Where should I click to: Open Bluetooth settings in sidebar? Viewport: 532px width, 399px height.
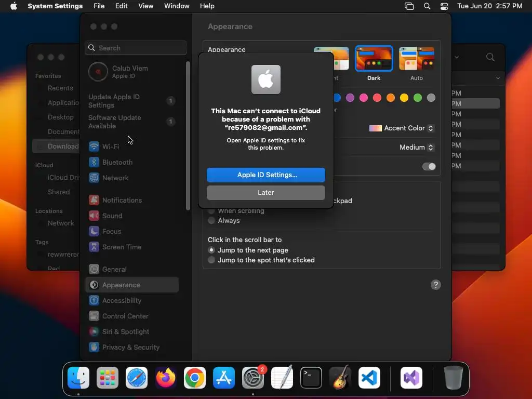tap(111, 162)
